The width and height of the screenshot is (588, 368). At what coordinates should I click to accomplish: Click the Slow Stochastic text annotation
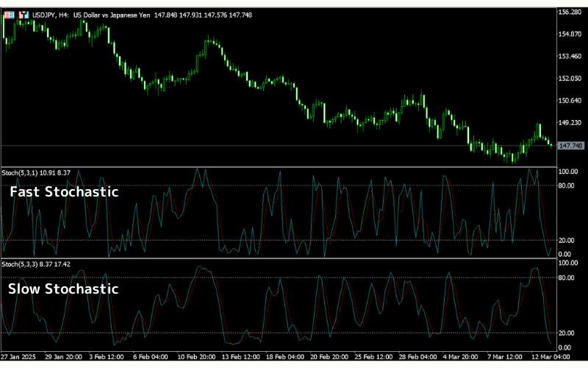(x=63, y=289)
